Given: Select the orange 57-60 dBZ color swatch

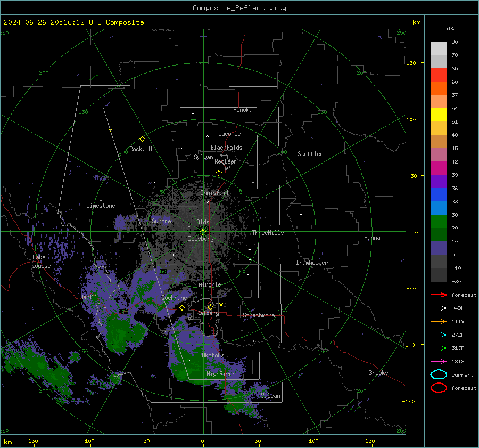Looking at the screenshot, I should tap(439, 88).
